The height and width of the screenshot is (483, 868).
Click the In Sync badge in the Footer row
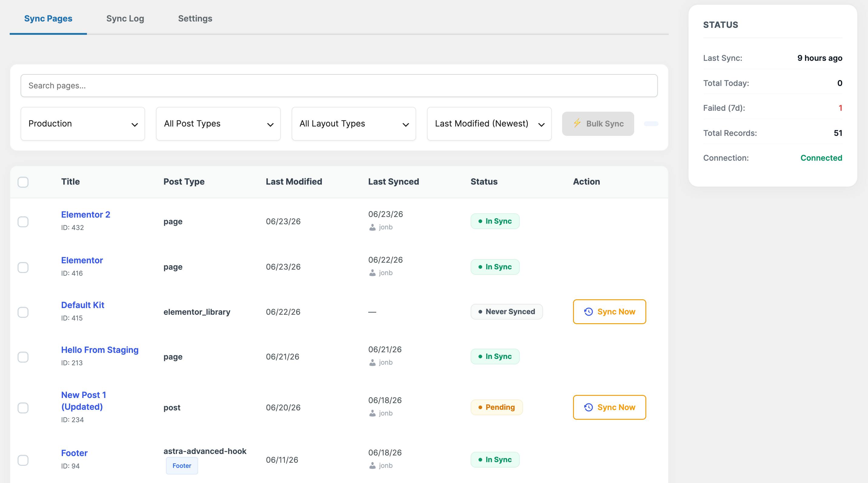495,459
